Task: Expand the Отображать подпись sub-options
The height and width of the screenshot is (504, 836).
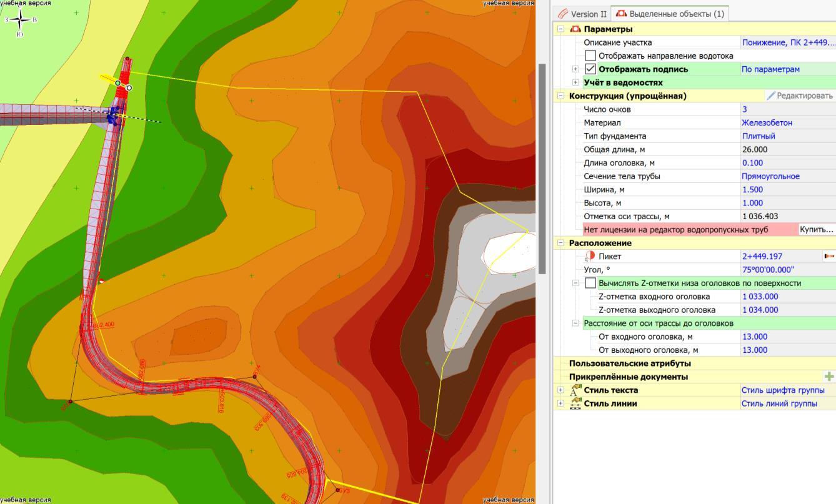Action: 575,69
